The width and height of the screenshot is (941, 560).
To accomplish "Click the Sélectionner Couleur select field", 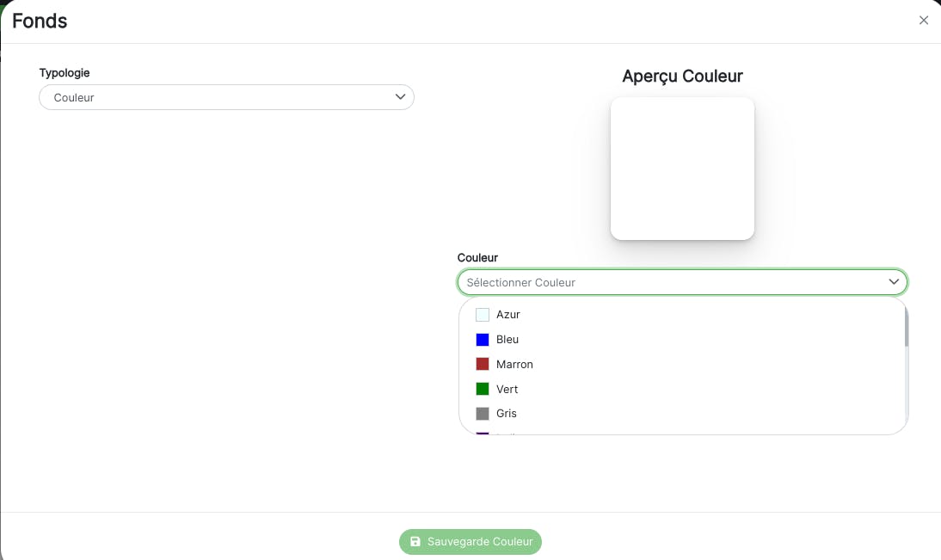I will tap(671, 282).
